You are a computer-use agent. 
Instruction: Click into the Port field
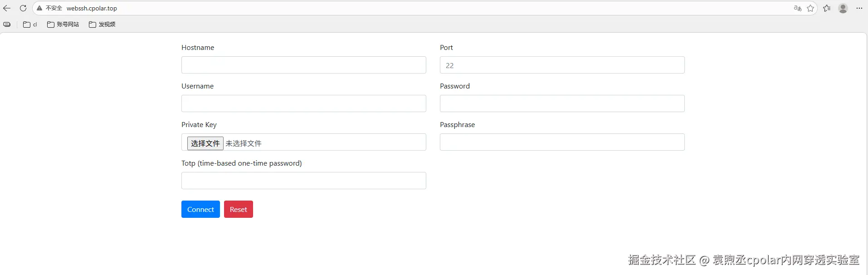[562, 65]
